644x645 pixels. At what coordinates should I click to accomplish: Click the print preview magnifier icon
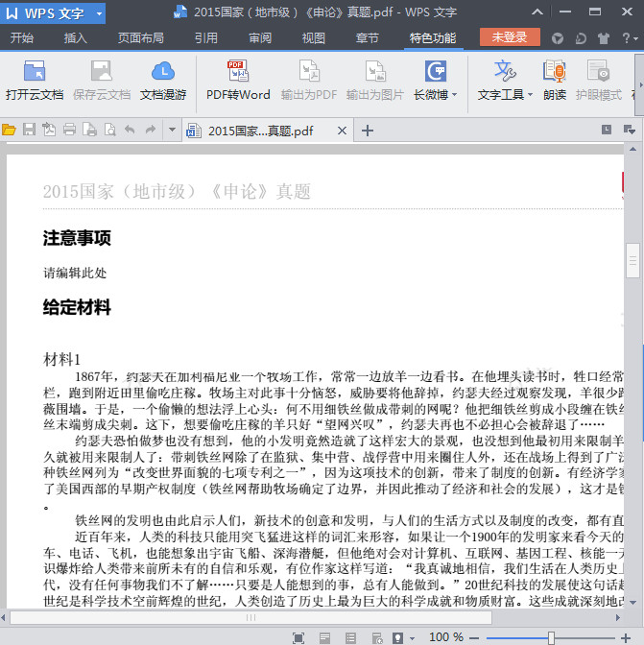tap(109, 131)
